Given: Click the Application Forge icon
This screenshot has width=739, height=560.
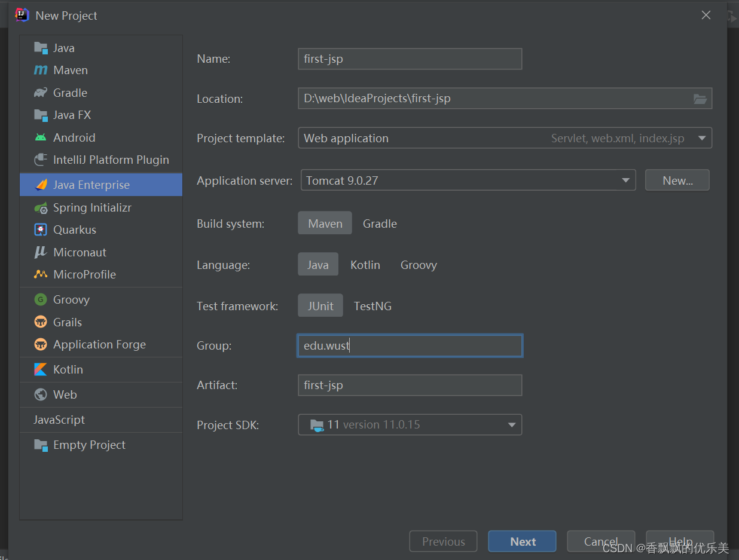Looking at the screenshot, I should point(41,344).
